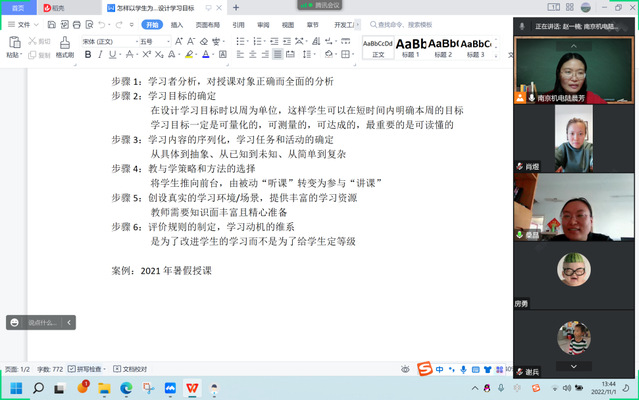
Task: Click the Windows Start button
Action: pyautogui.click(x=17, y=387)
